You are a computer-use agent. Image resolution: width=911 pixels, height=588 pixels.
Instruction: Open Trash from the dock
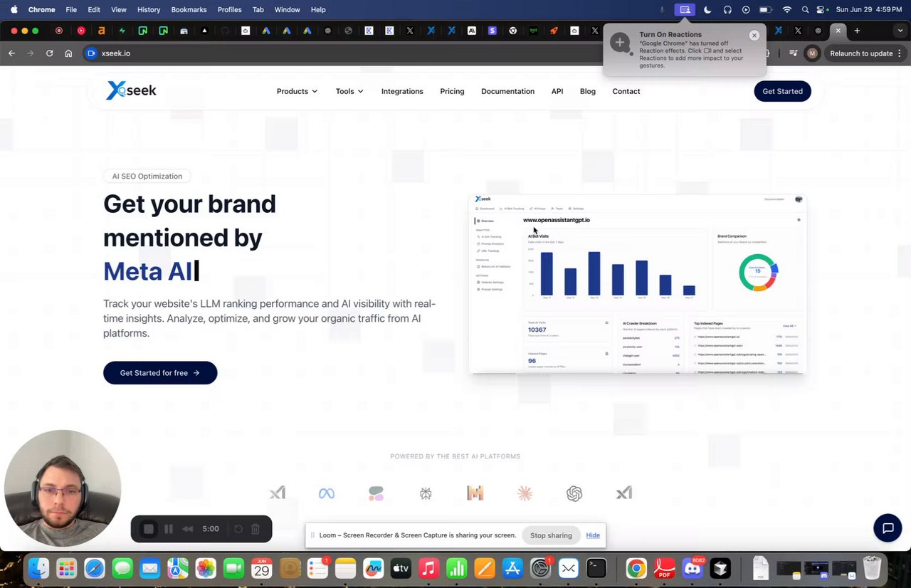[x=872, y=568]
